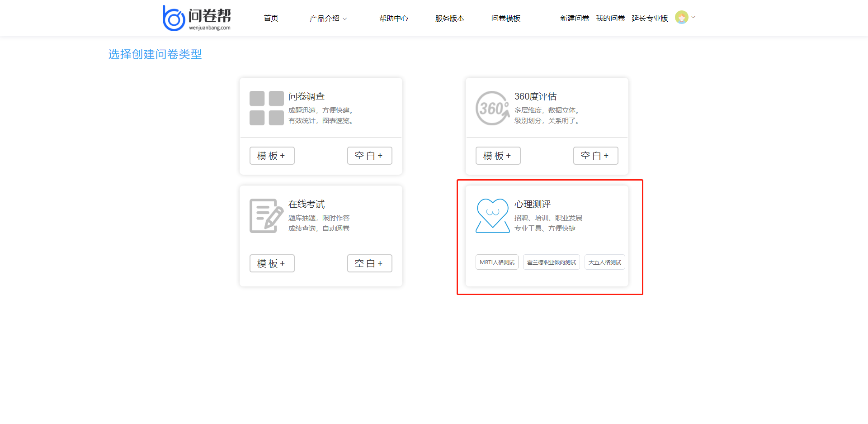Click the text 多层维度，数据立体。

(x=548, y=110)
